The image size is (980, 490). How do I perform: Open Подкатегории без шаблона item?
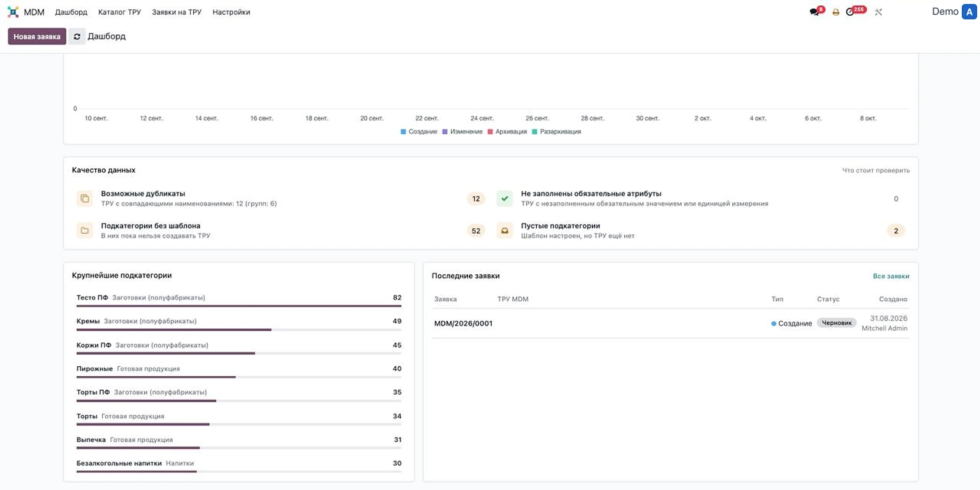(280, 230)
